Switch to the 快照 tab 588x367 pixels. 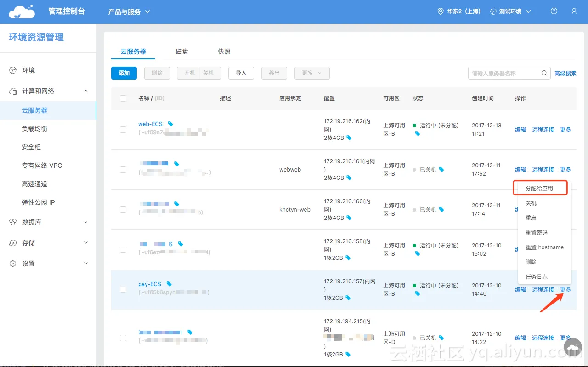pyautogui.click(x=224, y=52)
